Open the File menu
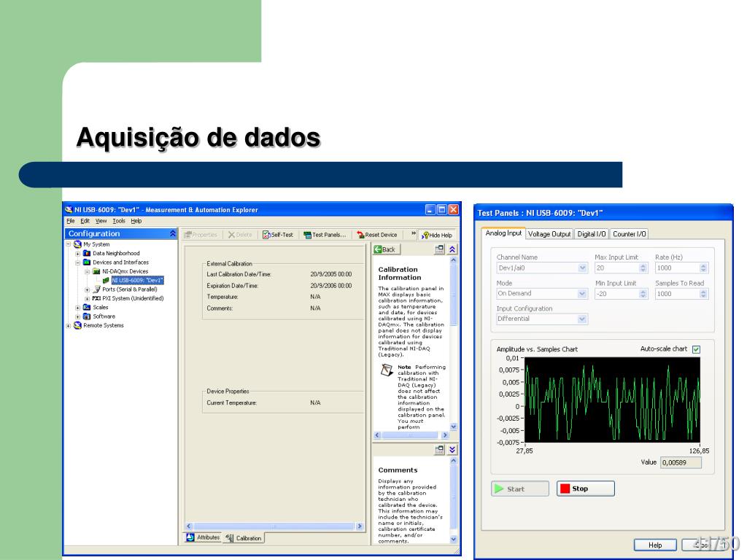This screenshot has width=747, height=560. click(71, 221)
